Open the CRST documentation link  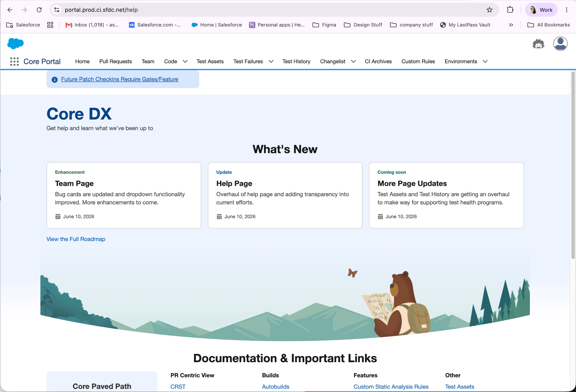(178, 387)
